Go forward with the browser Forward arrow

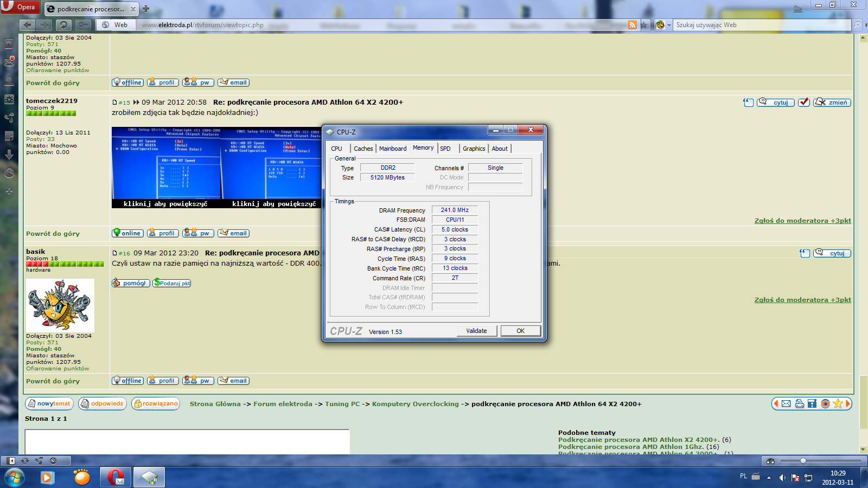[44, 25]
